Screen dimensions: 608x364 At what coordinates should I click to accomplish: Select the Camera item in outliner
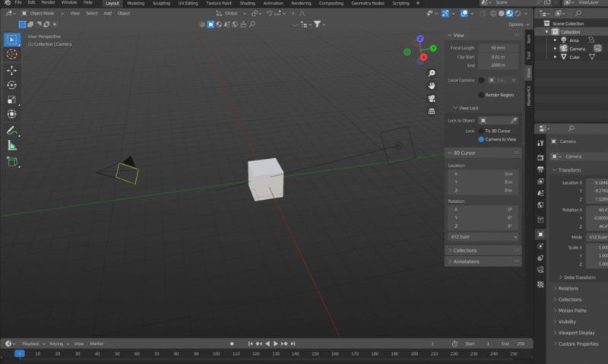[577, 49]
